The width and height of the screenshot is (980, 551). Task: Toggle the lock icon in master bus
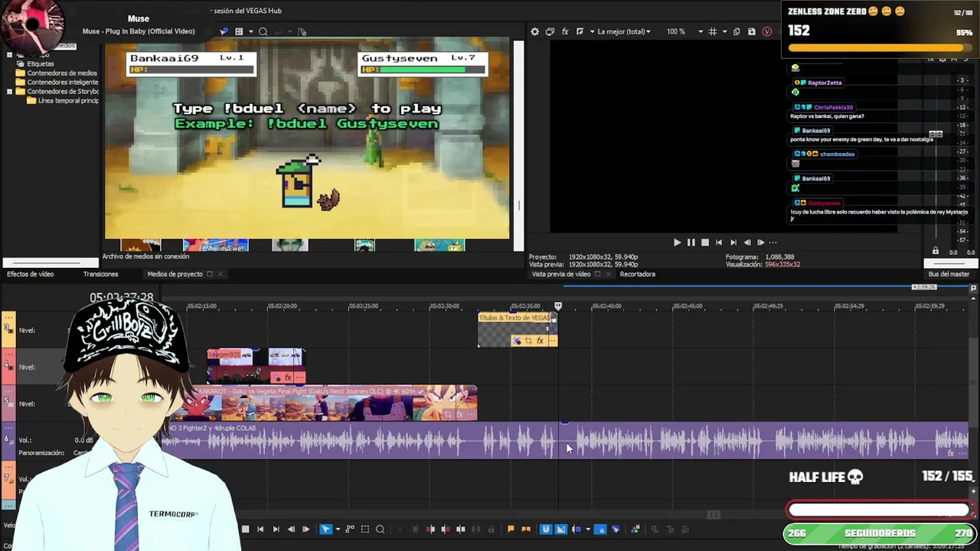[x=935, y=251]
